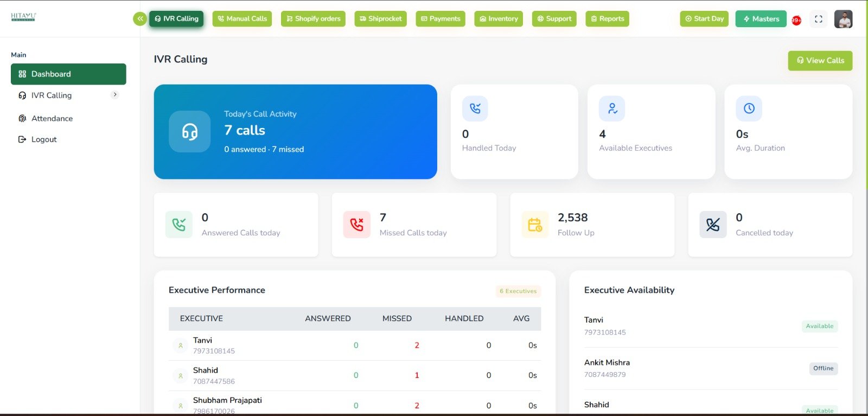The image size is (868, 416).
Task: Expand the IVR Calling sidebar chevron
Action: tap(114, 95)
